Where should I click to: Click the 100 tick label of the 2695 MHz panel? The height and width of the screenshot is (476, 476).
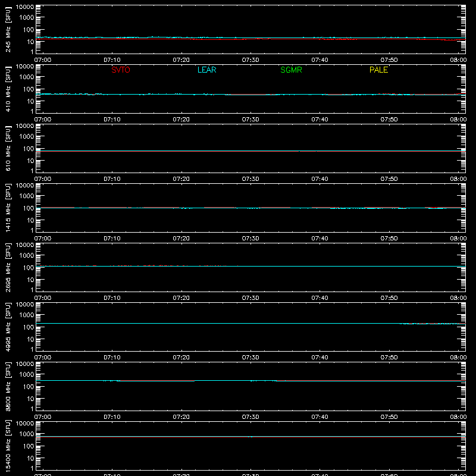(29, 268)
